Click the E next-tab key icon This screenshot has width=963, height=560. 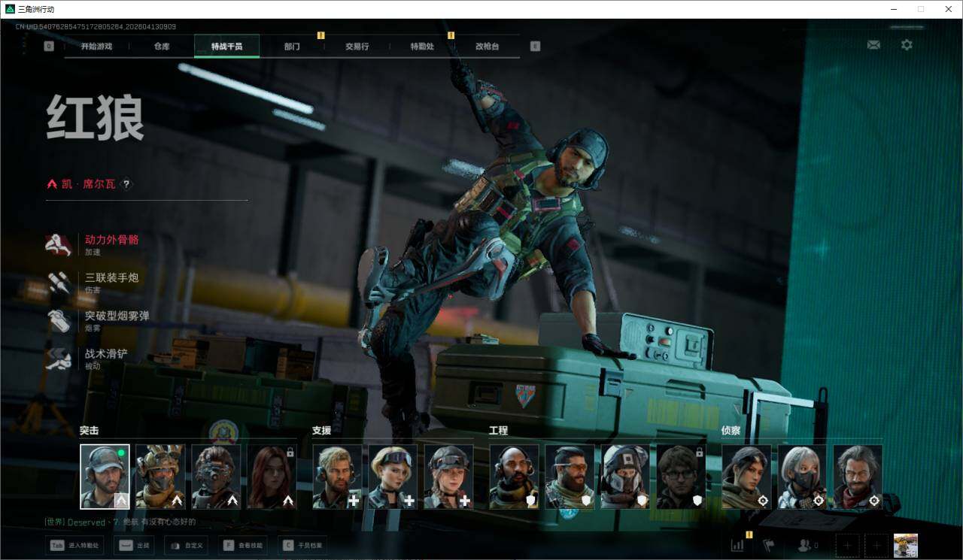tap(535, 46)
